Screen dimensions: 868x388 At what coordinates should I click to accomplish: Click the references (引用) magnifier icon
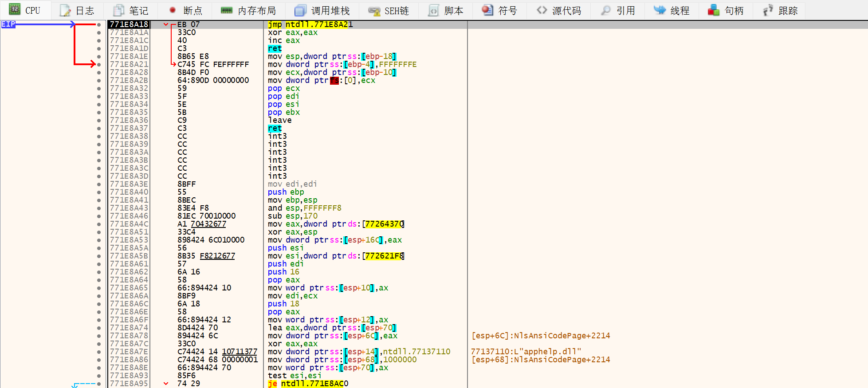pyautogui.click(x=605, y=10)
